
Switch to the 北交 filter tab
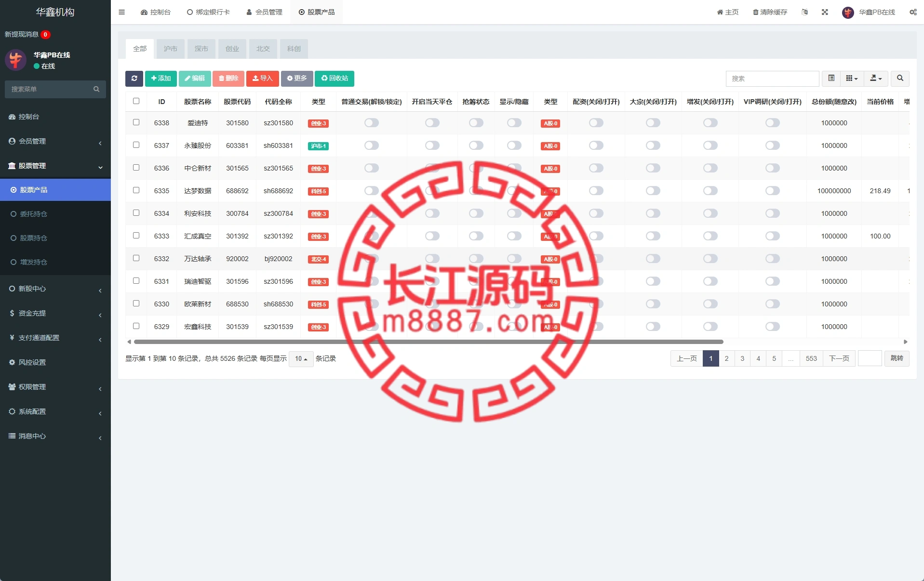point(263,49)
